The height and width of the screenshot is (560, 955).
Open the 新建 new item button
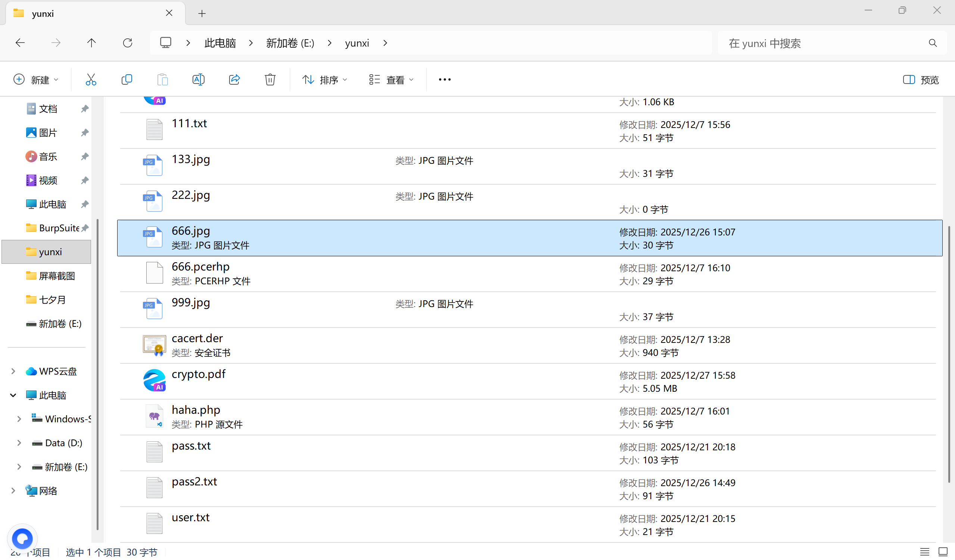[35, 79]
